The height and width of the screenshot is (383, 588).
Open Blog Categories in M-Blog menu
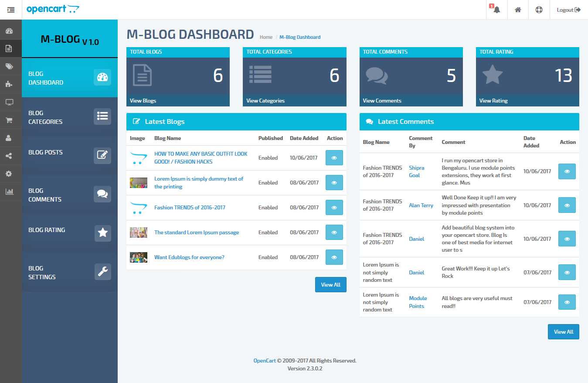pyautogui.click(x=69, y=117)
